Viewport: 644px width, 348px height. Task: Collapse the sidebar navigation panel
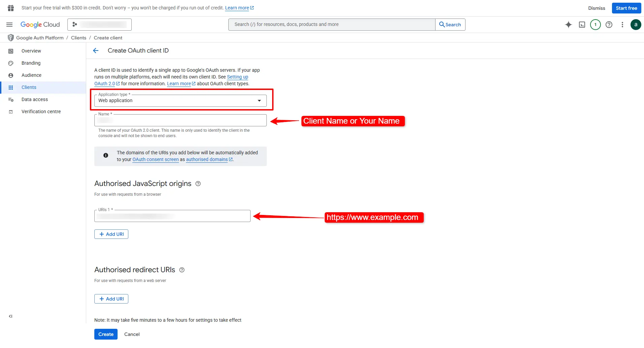pyautogui.click(x=10, y=316)
